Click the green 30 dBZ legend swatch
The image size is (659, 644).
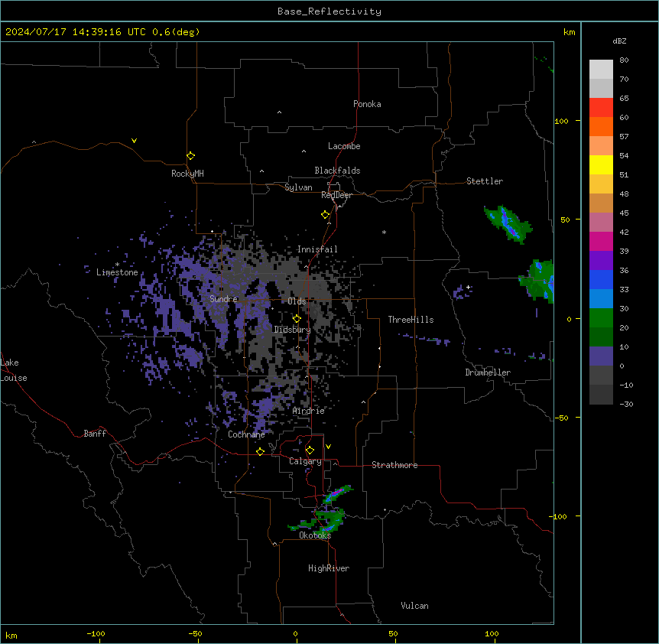pyautogui.click(x=601, y=318)
